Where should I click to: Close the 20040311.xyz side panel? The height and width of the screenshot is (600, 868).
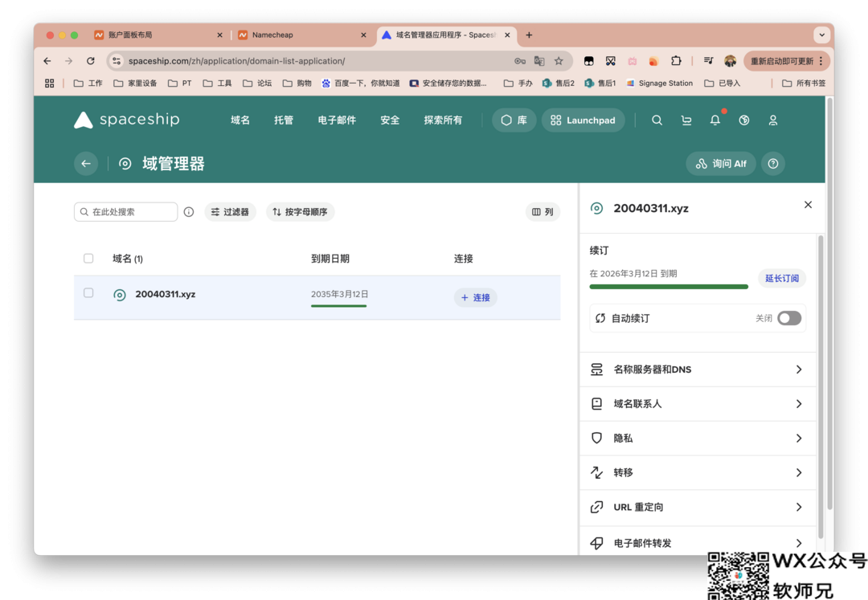tap(808, 205)
